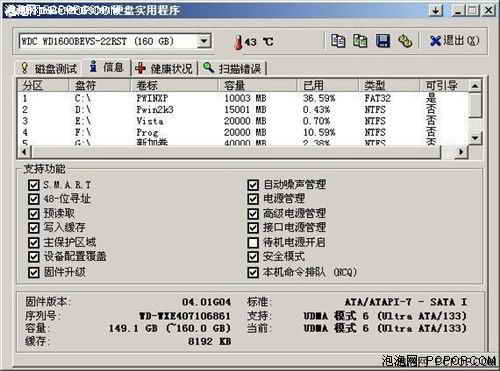
Task: Select the Pwin2k3 partition row
Action: coord(243,110)
